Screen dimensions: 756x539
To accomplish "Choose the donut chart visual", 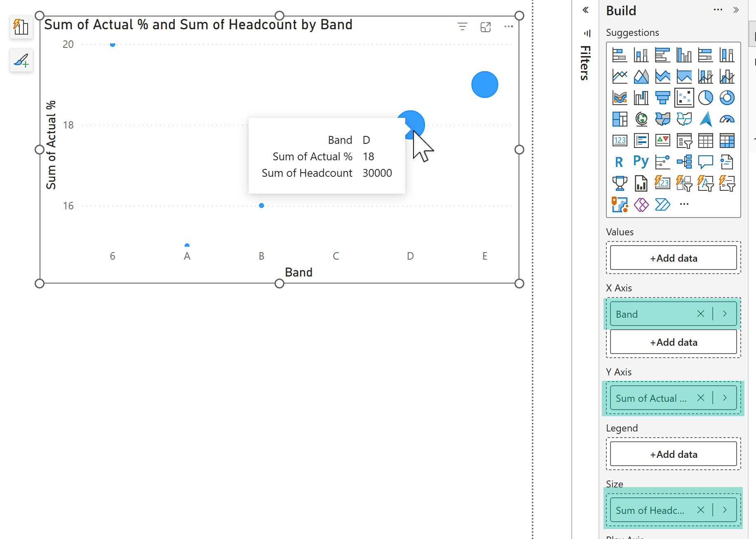I will 727,98.
